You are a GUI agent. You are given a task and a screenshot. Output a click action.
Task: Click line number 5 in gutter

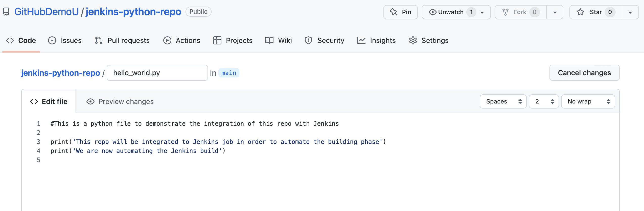(38, 160)
